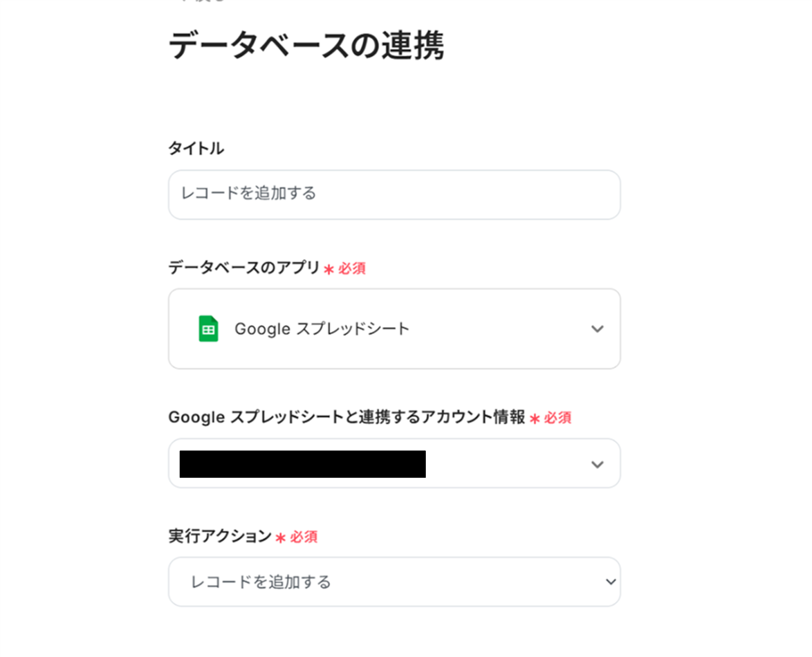Click the アカウント情報 field label
Viewport: 812px width, 657px height.
click(x=346, y=417)
